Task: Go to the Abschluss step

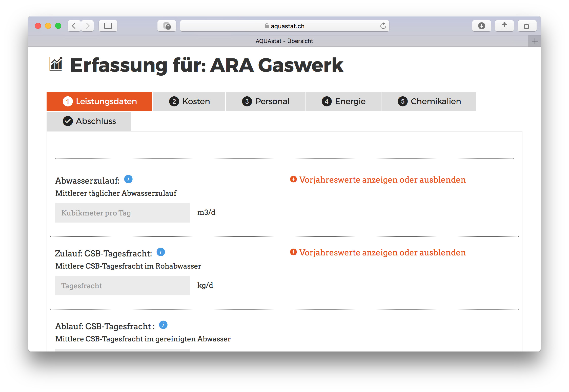Action: tap(89, 121)
